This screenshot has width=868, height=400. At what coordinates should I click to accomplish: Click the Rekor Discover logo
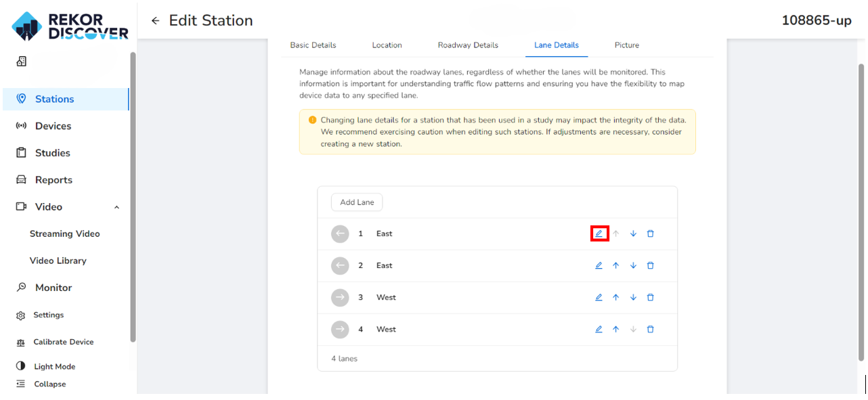point(70,26)
